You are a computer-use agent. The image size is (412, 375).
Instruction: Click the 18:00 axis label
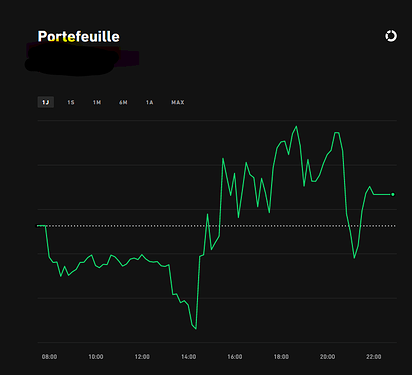[x=281, y=357]
